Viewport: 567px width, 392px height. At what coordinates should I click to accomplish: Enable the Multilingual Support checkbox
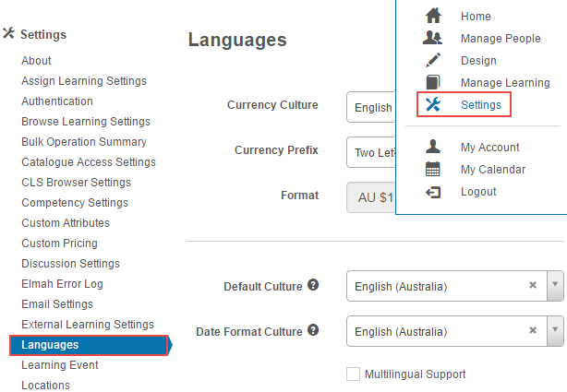coord(353,374)
